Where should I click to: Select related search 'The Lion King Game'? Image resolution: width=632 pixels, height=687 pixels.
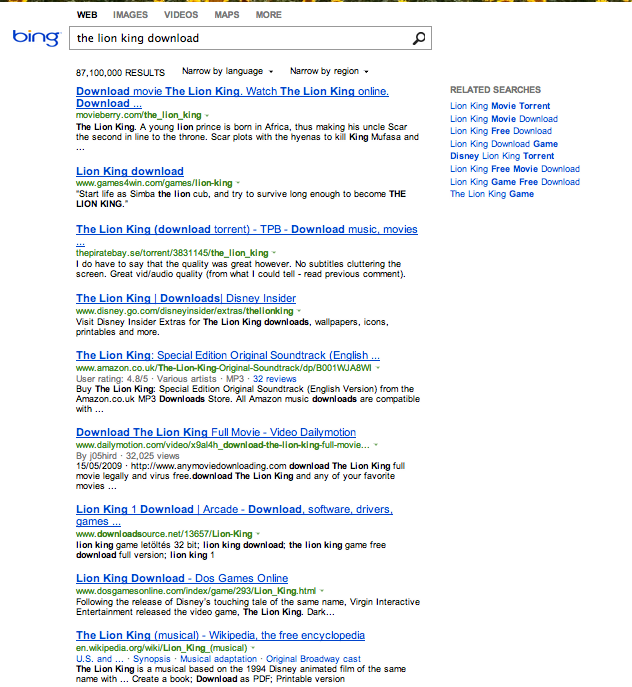click(x=492, y=194)
